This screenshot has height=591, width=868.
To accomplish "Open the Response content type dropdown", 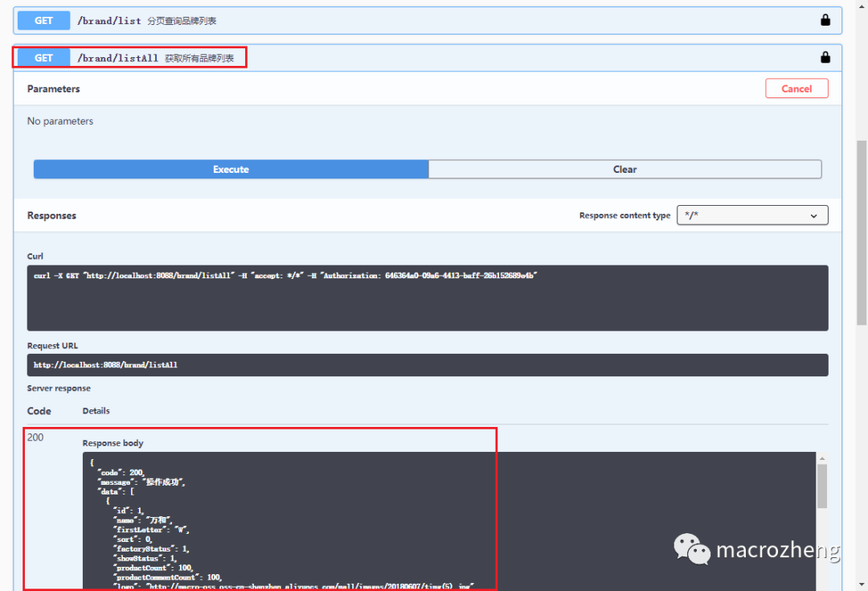I will tap(751, 215).
